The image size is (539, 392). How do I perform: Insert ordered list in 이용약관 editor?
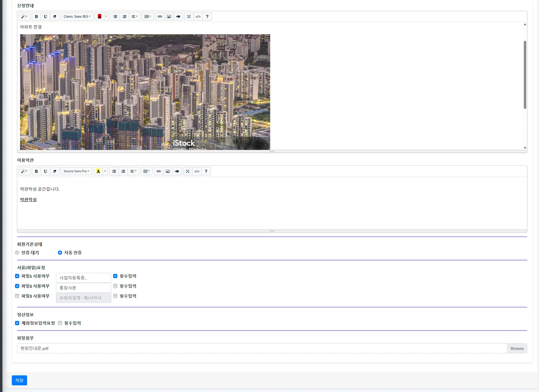(123, 171)
